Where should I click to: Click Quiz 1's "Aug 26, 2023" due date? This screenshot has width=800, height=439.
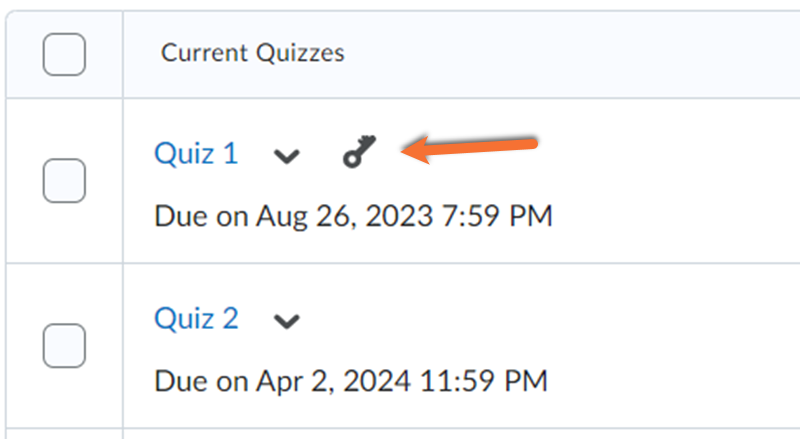tap(345, 215)
